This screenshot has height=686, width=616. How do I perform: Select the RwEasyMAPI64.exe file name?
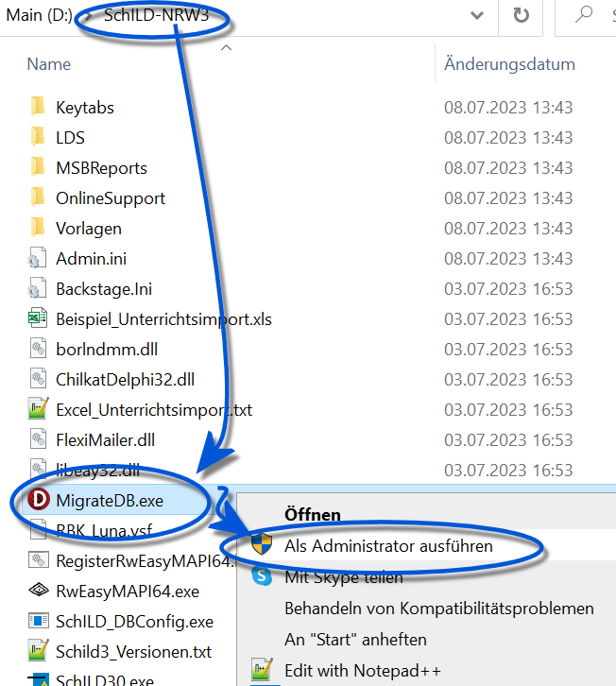click(128, 592)
